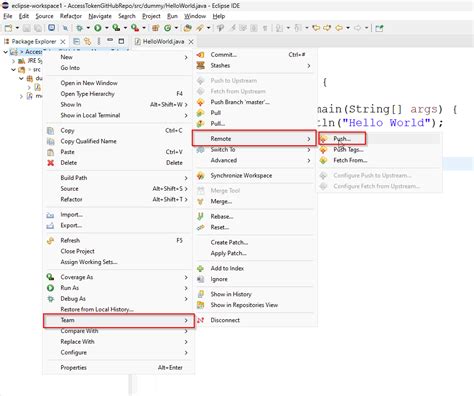Screen dimensions: 474x396
Task: Click the Back navigation arrow
Action: tap(339, 28)
